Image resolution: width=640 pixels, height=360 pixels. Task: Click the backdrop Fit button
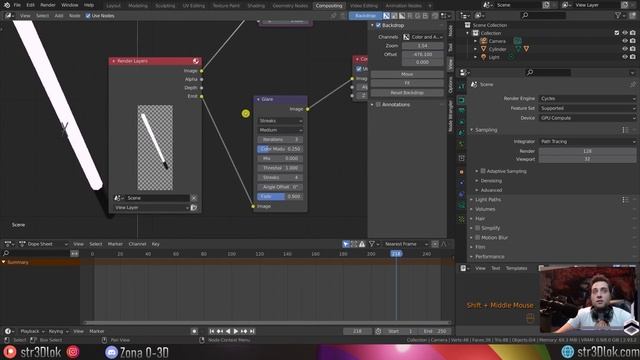pyautogui.click(x=407, y=83)
